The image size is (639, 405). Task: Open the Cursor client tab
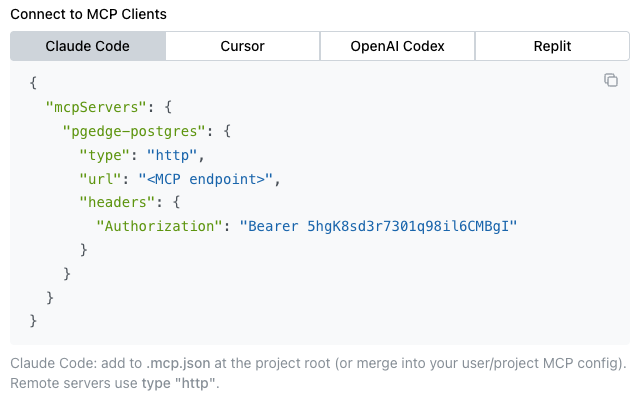[x=242, y=46]
